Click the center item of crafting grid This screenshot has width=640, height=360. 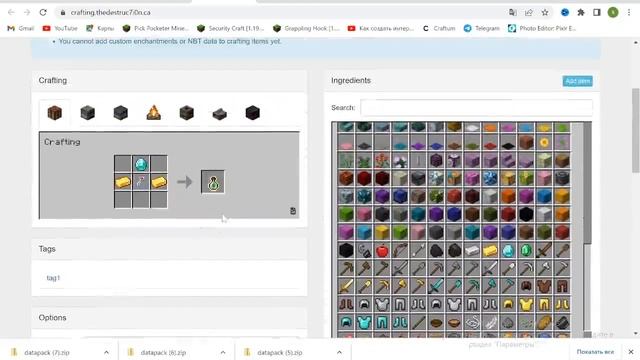[141, 182]
